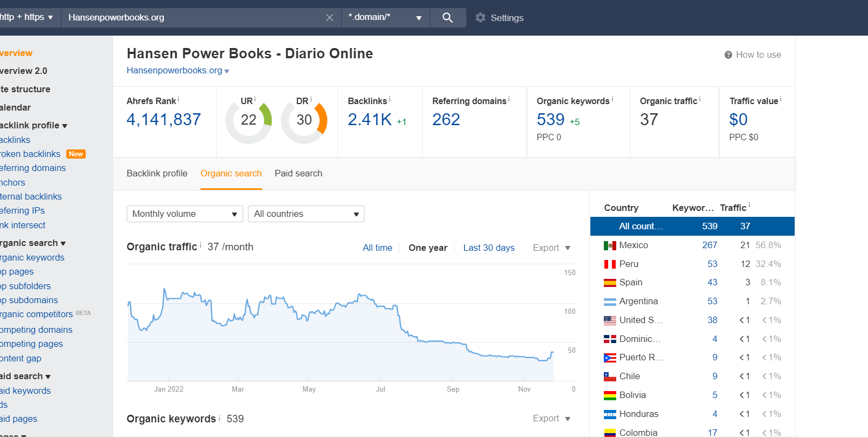Select the One year range
The width and height of the screenshot is (868, 438).
[428, 248]
